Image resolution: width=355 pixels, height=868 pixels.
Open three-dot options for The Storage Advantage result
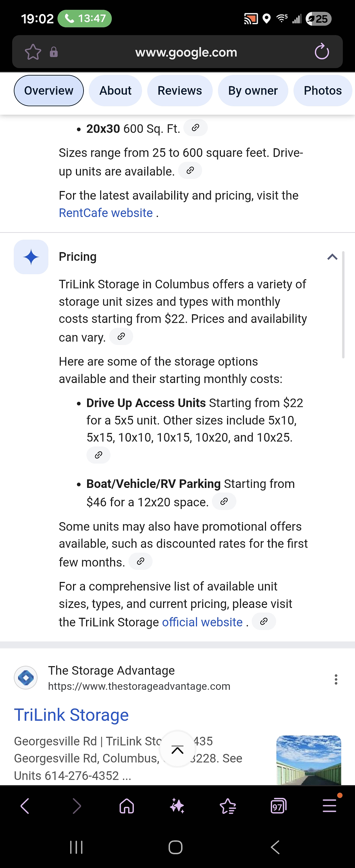coord(336,679)
